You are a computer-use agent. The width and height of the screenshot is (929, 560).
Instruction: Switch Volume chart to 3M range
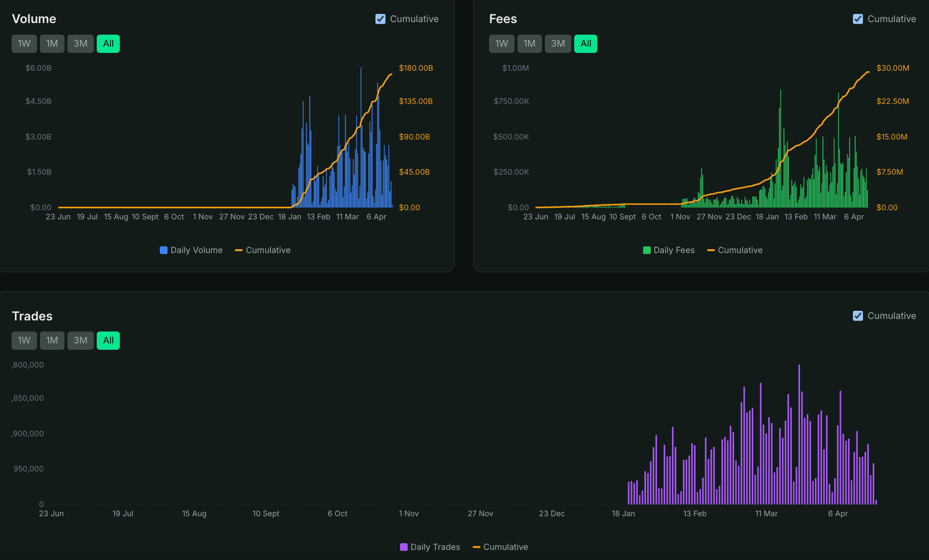pos(80,44)
